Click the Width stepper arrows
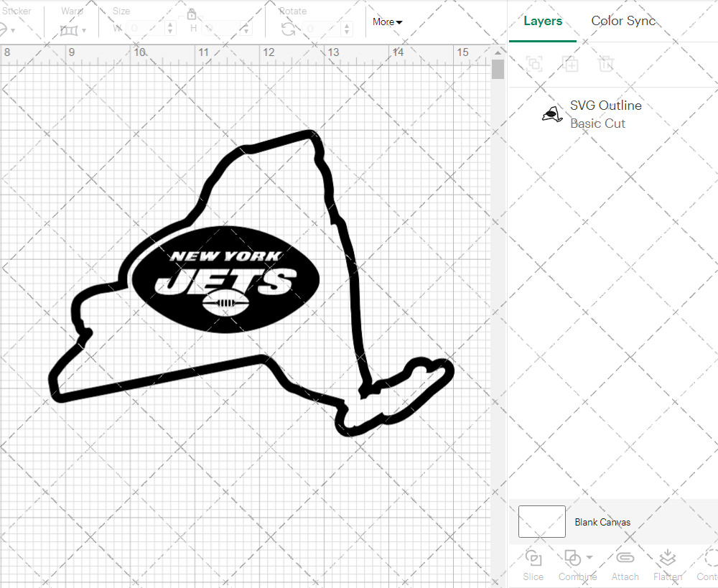This screenshot has width=718, height=588. (x=170, y=29)
